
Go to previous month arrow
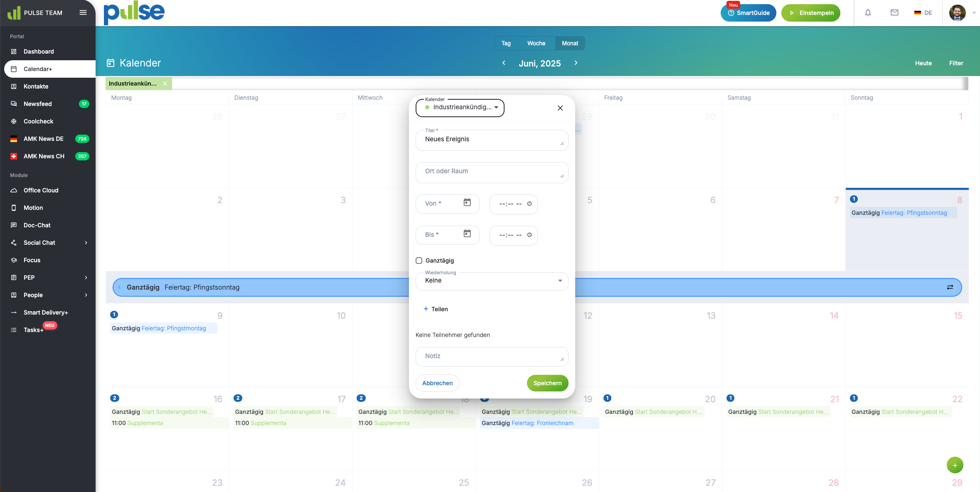tap(504, 63)
